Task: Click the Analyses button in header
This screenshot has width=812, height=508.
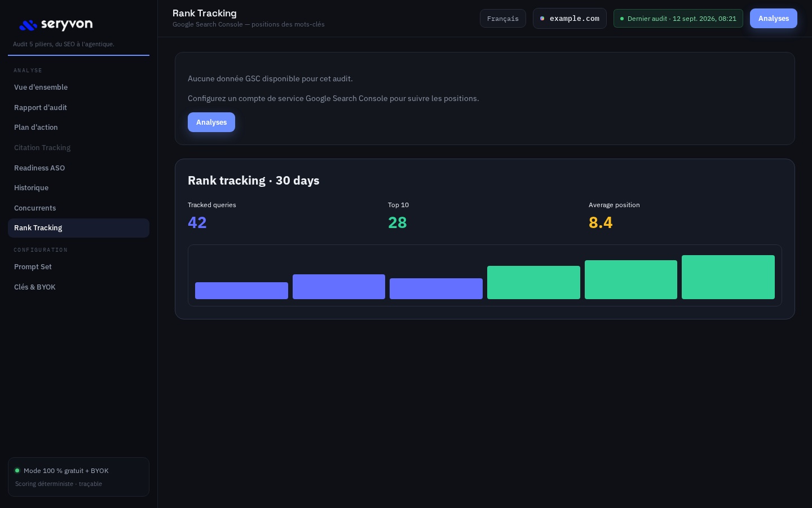Action: tap(774, 19)
